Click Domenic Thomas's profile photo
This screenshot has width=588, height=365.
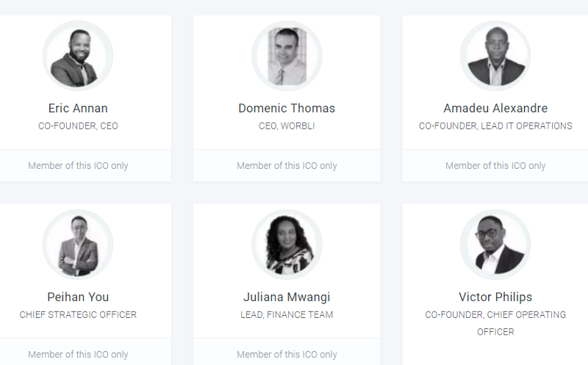pyautogui.click(x=287, y=56)
